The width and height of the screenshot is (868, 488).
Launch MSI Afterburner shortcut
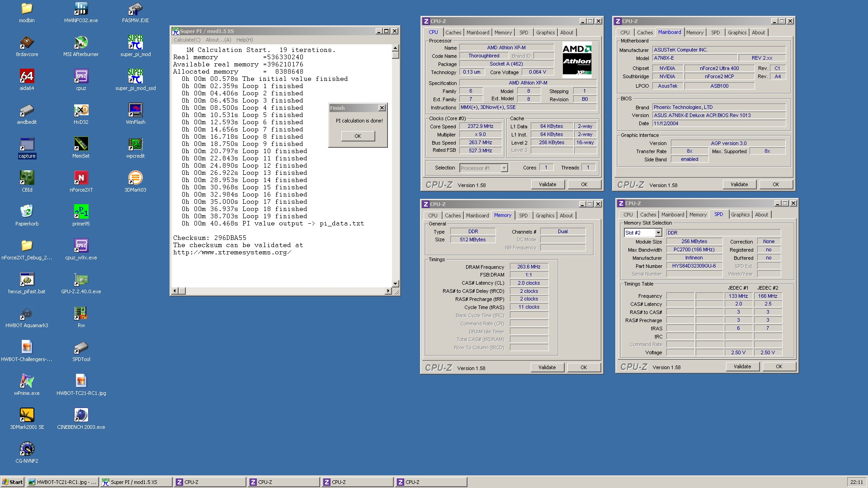point(81,46)
